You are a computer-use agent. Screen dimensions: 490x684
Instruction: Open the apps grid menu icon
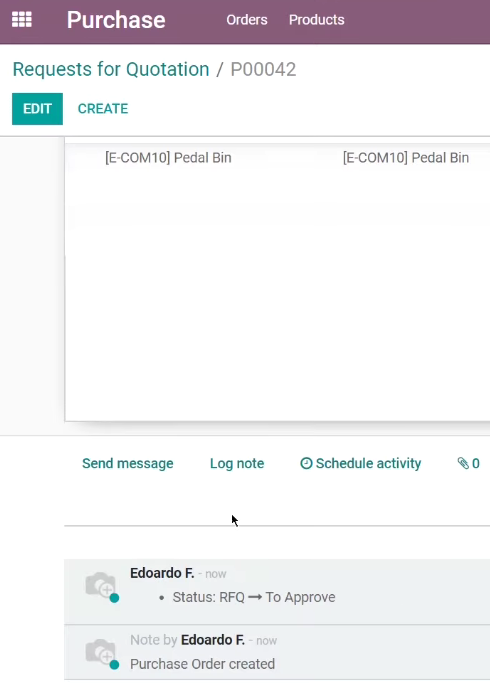tap(22, 20)
